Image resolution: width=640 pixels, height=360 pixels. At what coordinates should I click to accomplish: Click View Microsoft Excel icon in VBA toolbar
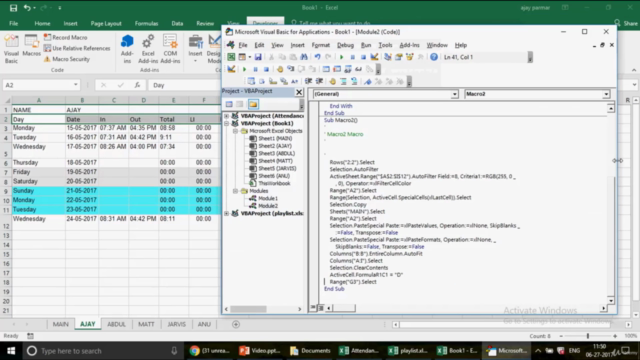[x=231, y=57]
